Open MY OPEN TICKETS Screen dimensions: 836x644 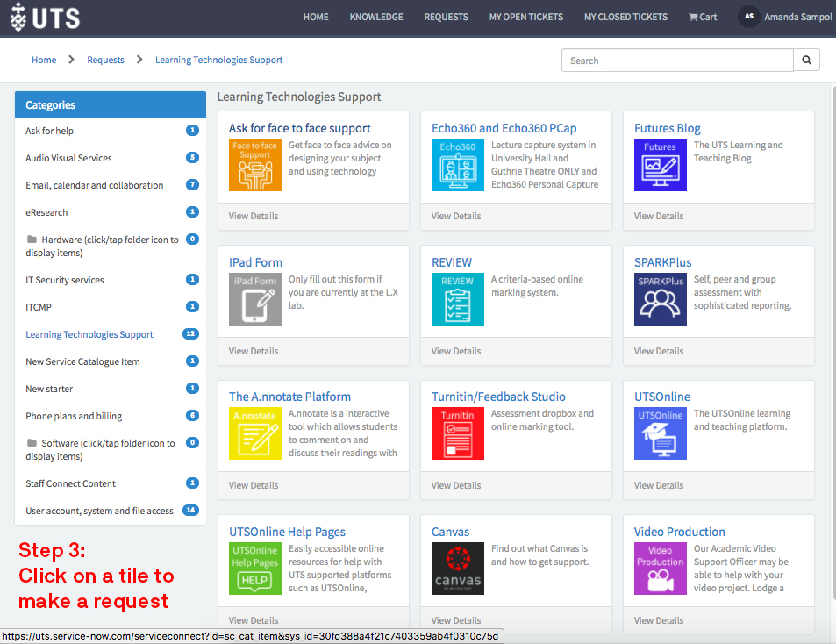526,17
